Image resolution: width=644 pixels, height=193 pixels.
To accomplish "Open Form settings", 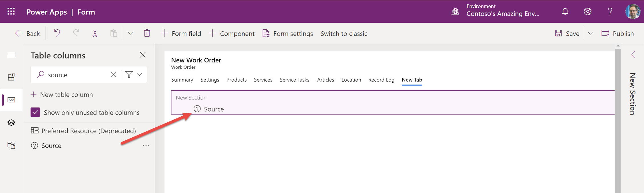I will coord(288,34).
